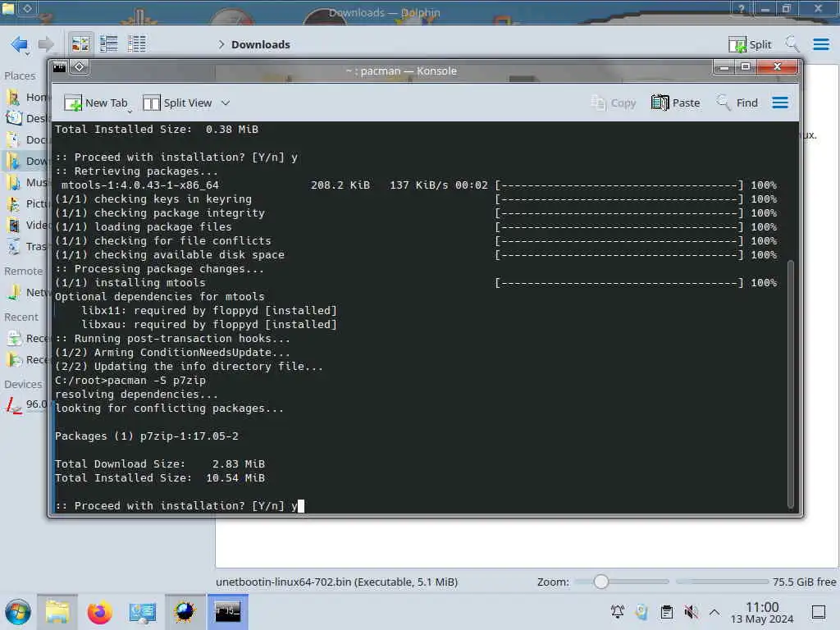The width and height of the screenshot is (840, 630).
Task: Open the file manager taskbar icon
Action: [x=57, y=612]
